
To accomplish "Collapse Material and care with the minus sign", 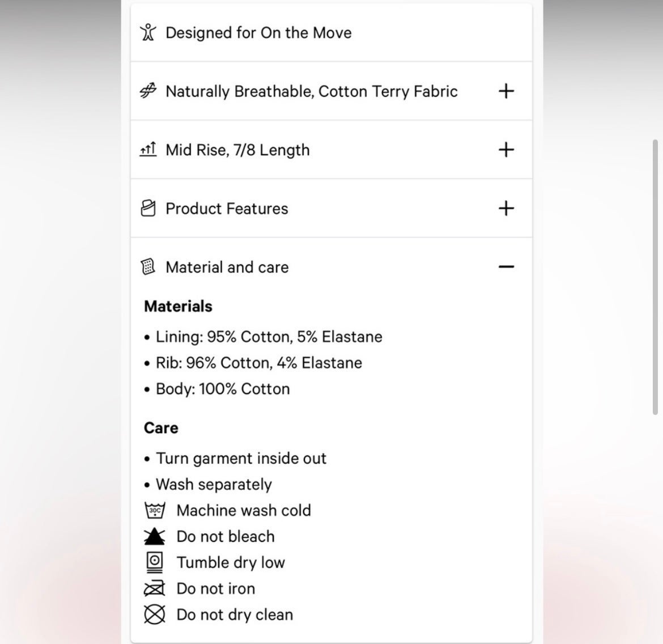I will pos(506,266).
